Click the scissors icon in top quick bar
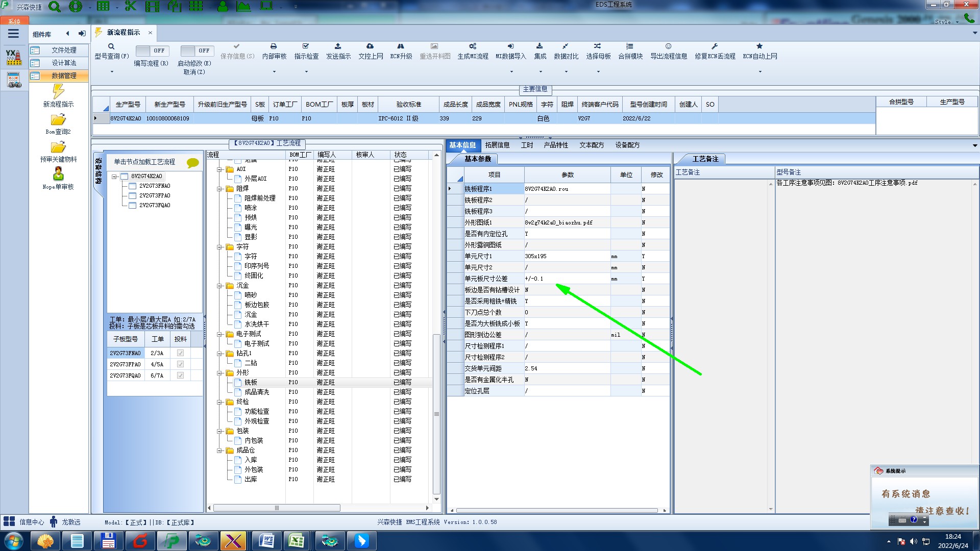Image resolution: width=980 pixels, height=551 pixels. point(130,6)
